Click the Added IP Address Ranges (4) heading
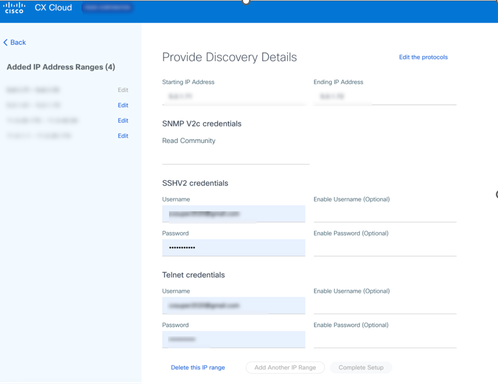The width and height of the screenshot is (498, 384). click(x=61, y=67)
